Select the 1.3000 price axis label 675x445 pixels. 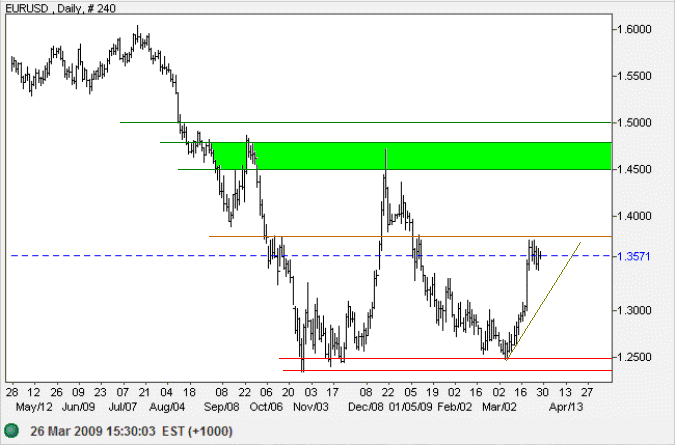click(634, 310)
